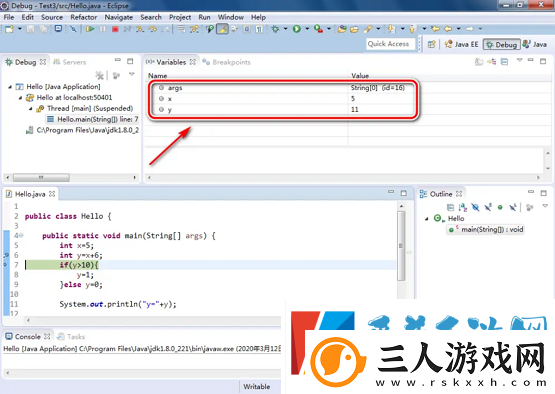
Task: Click the Step Into icon
Action: (140, 29)
